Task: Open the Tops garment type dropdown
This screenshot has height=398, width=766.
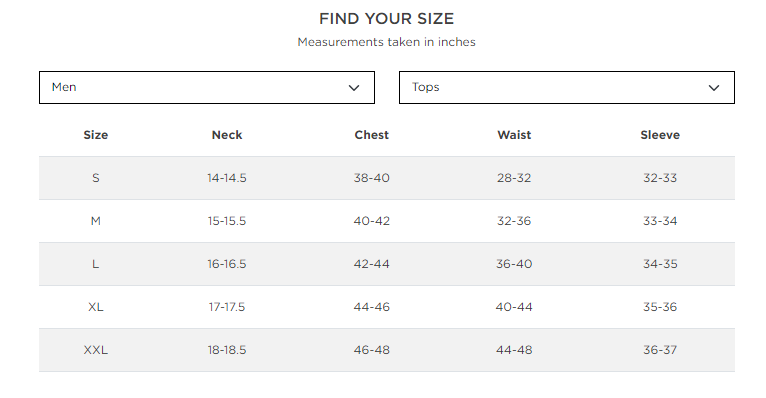Action: (x=567, y=87)
